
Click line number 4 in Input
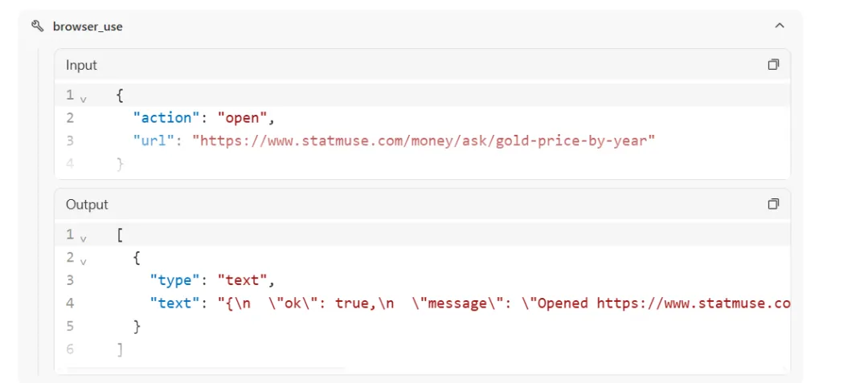point(70,164)
